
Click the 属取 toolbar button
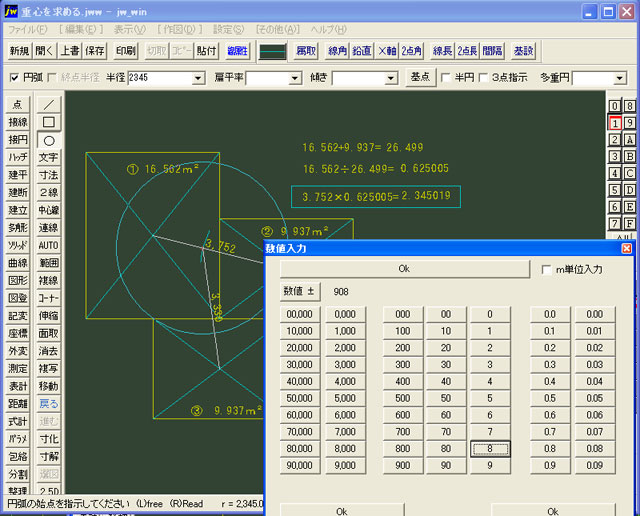pos(306,51)
